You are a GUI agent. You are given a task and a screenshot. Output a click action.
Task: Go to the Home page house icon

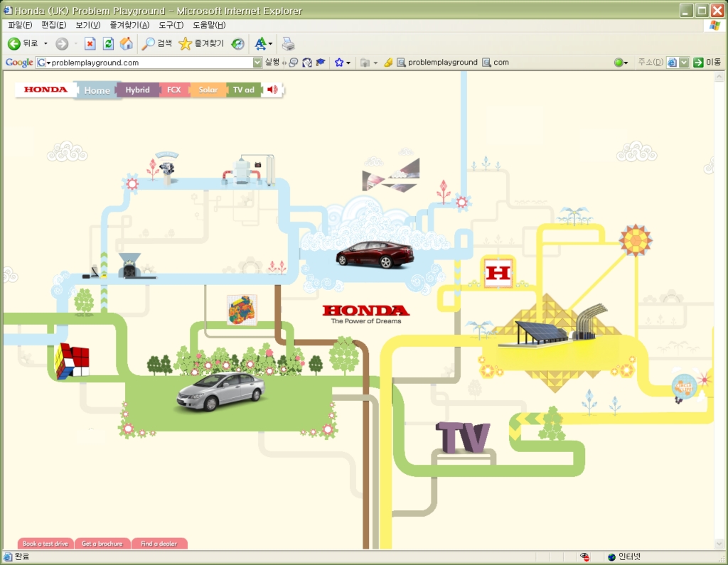127,43
